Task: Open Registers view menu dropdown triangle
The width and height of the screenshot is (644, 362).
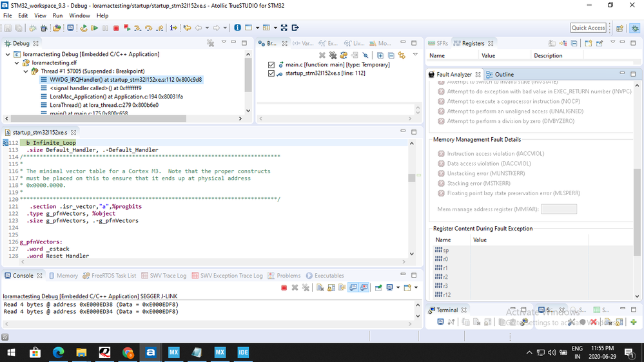Action: 613,43
